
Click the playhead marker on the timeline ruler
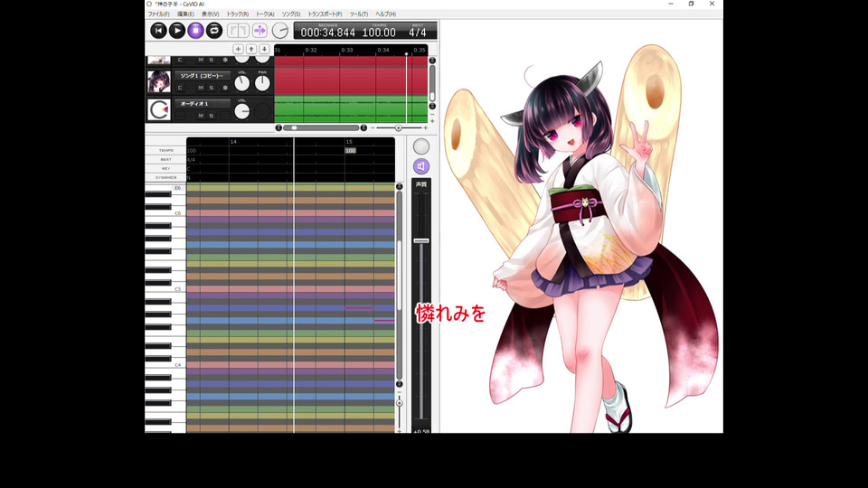tap(406, 53)
